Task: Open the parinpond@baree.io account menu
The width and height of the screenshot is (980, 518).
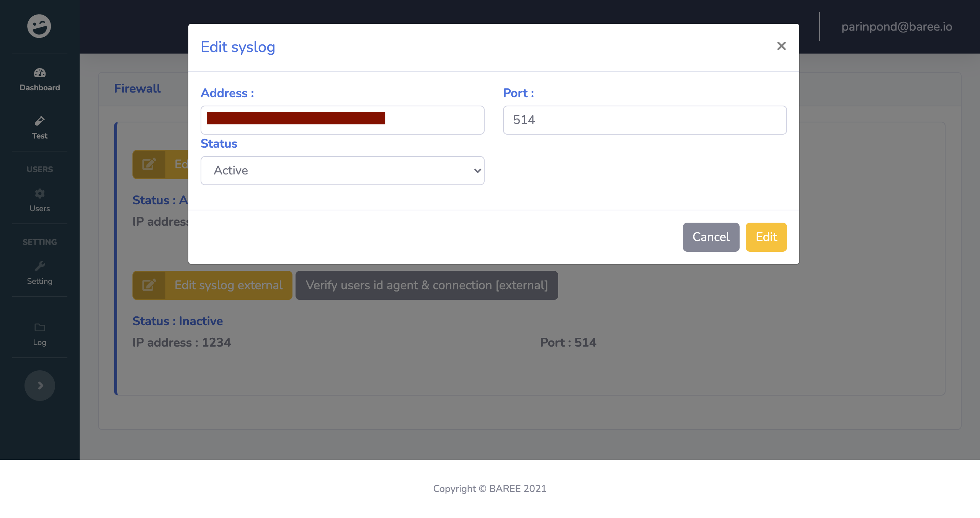Action: 897,26
